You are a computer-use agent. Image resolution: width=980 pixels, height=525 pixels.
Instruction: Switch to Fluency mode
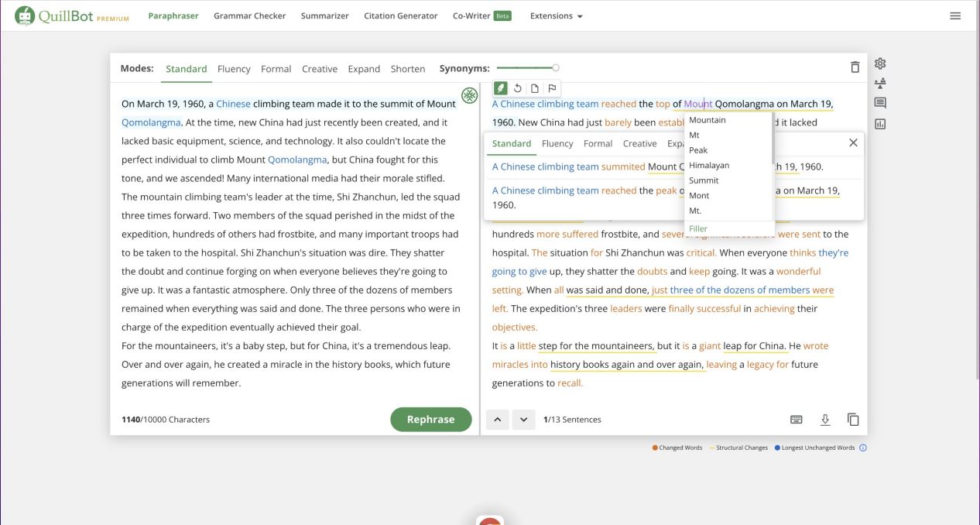click(234, 69)
